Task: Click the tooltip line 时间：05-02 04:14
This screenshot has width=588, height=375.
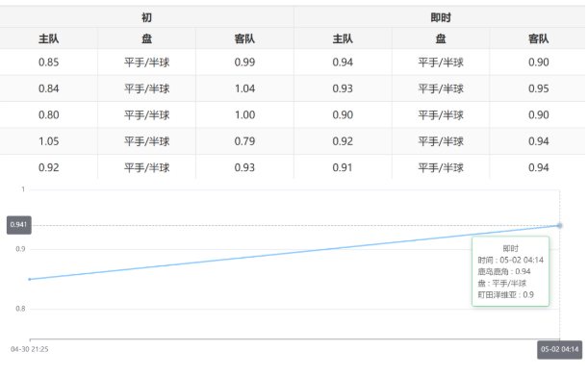Action: click(510, 260)
